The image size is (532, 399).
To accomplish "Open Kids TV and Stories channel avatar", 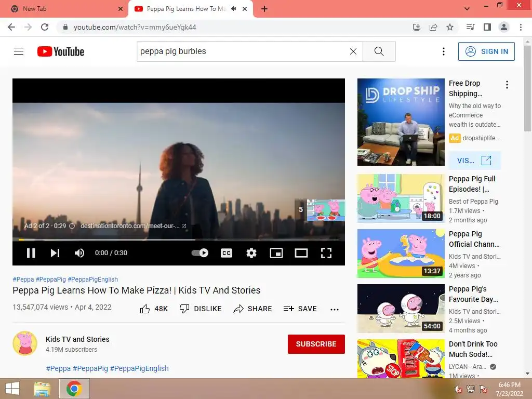I will pos(25,343).
